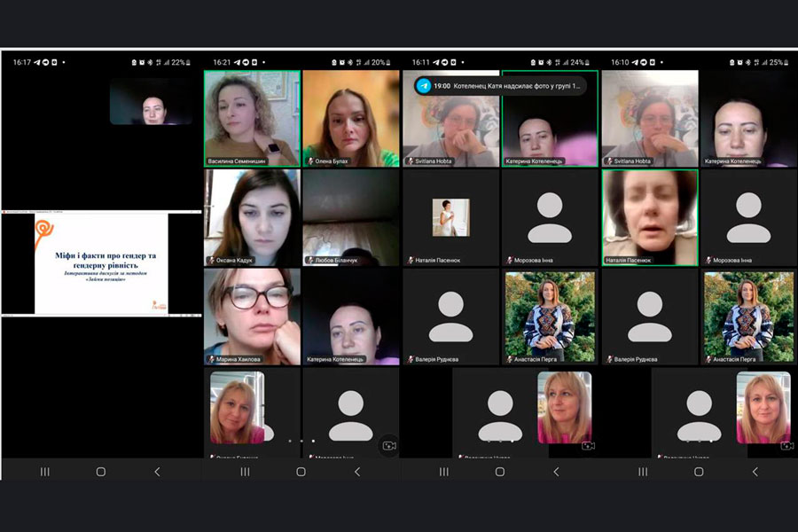Click the 16:11 clock in status bar
Viewport: 798px width, 532px height.
(x=421, y=63)
